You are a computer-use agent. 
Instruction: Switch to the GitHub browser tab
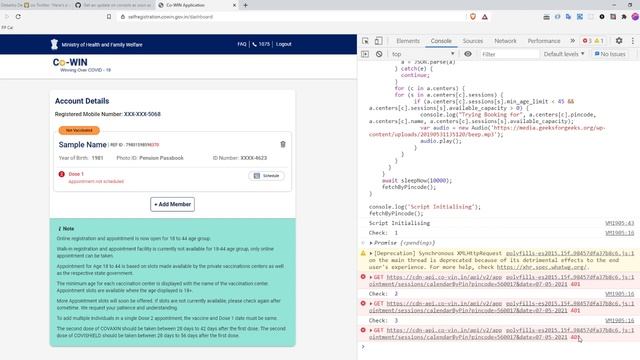tap(113, 5)
